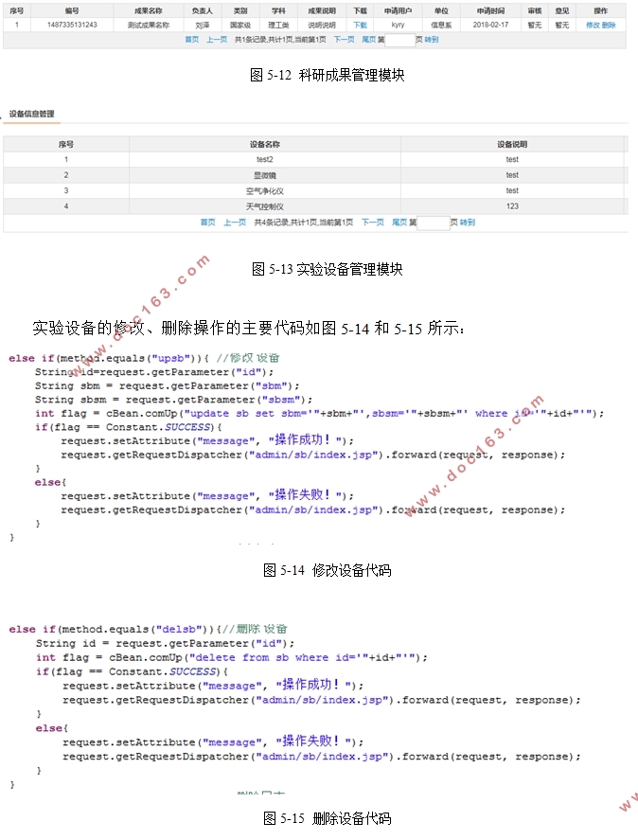
Task: Select the 显微镜 equipment row
Action: [x=265, y=175]
